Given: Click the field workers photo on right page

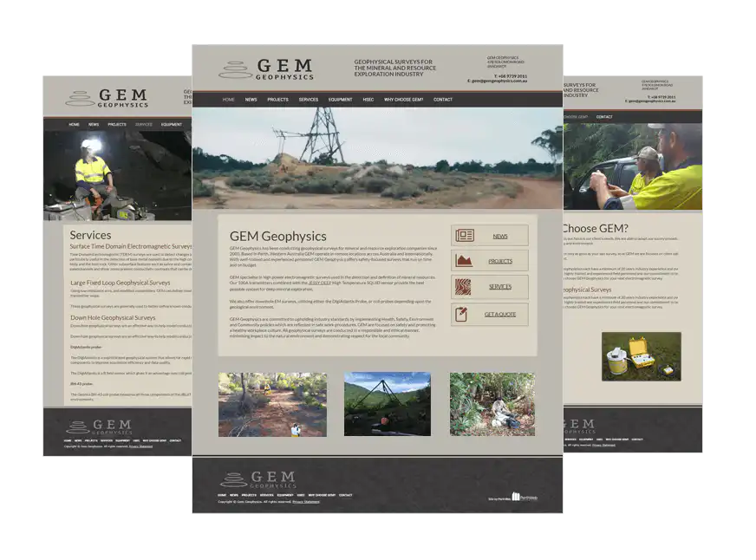Looking at the screenshot, I should pyautogui.click(x=633, y=166).
